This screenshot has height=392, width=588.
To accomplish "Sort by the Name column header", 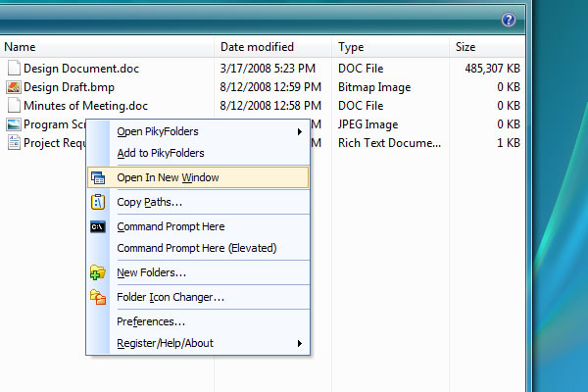I will click(x=107, y=47).
